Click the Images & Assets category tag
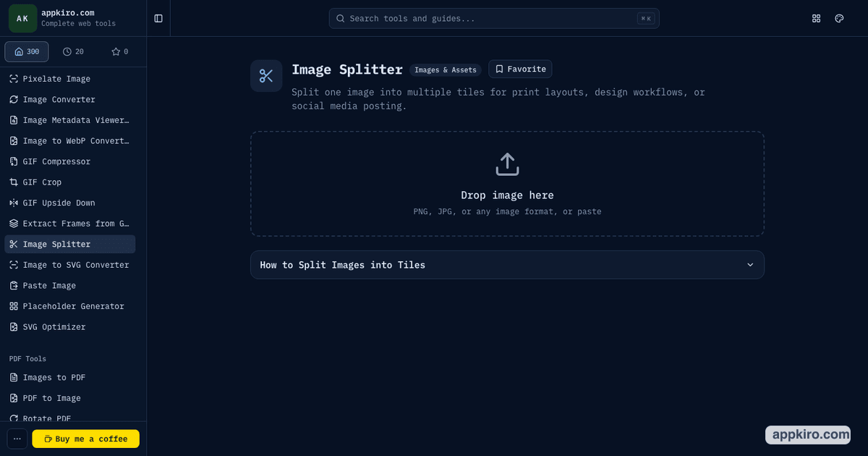868x456 pixels. click(445, 70)
